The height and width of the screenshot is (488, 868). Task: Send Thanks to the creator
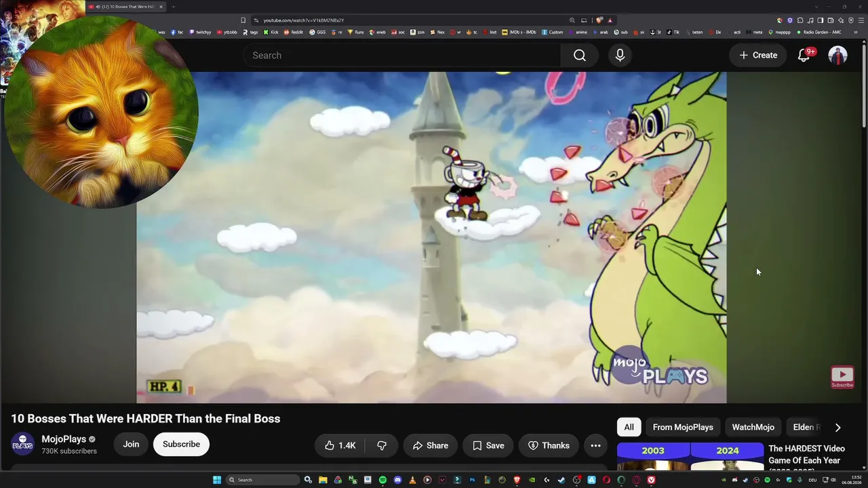549,445
